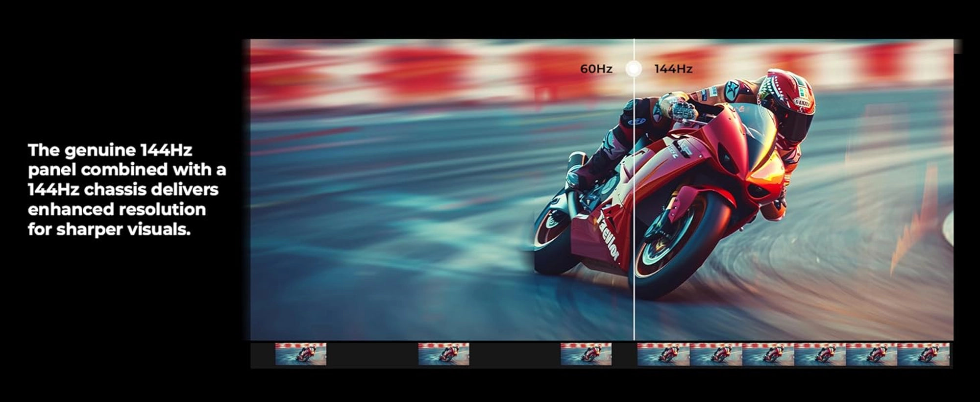Select the last 144Hz frame thumbnail
The image size is (980, 402).
tap(923, 354)
